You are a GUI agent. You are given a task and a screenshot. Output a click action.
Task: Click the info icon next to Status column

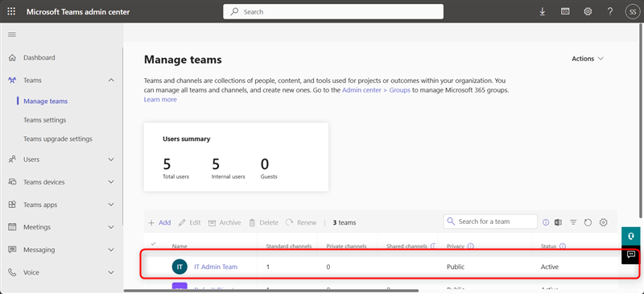click(562, 246)
